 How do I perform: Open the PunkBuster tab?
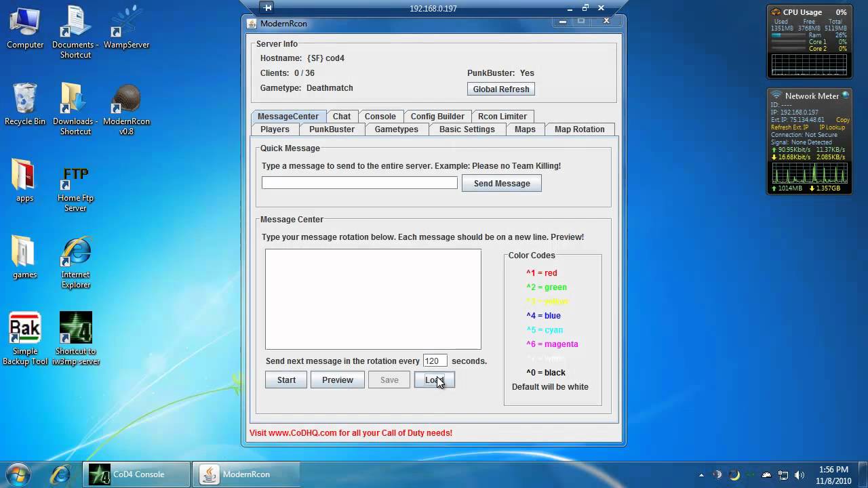pos(332,129)
